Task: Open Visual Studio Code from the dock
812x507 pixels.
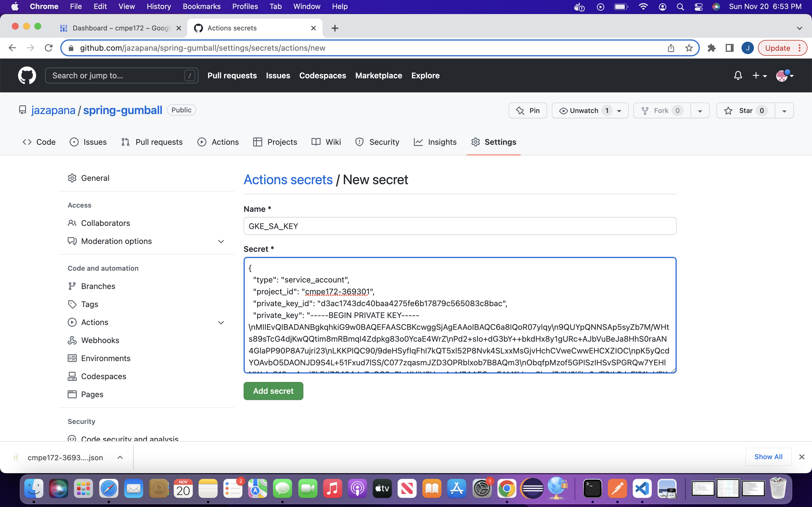Action: (641, 489)
